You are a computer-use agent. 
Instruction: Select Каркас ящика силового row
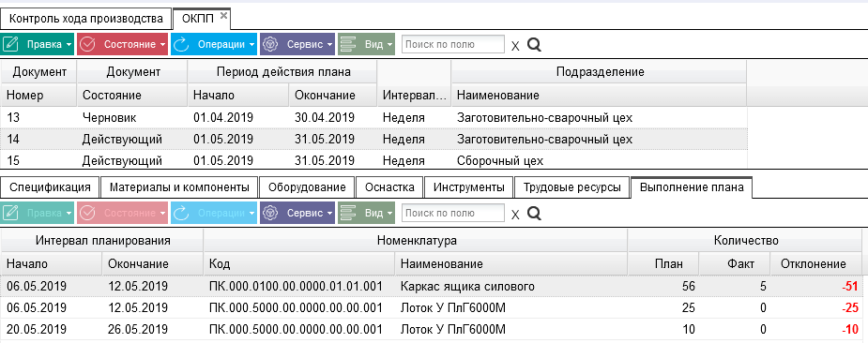tap(431, 287)
